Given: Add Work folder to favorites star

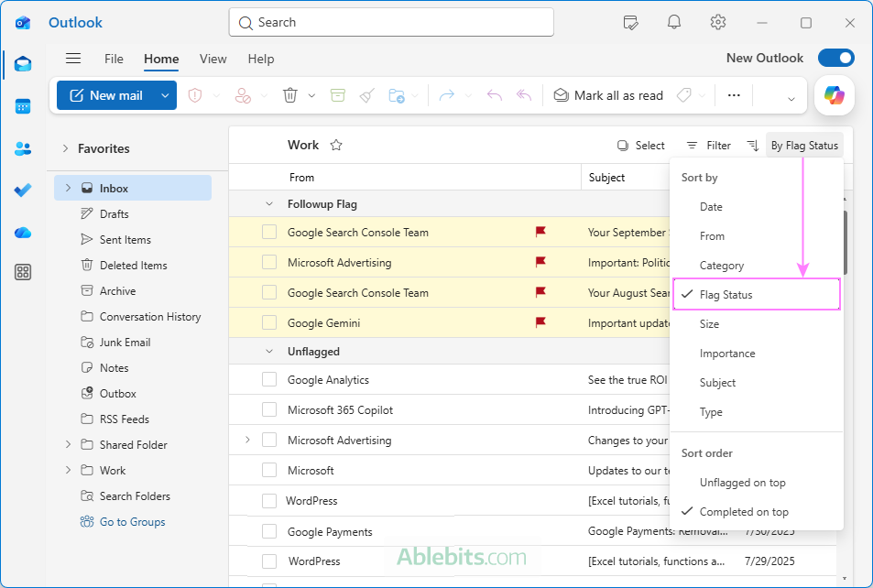Looking at the screenshot, I should pyautogui.click(x=336, y=146).
